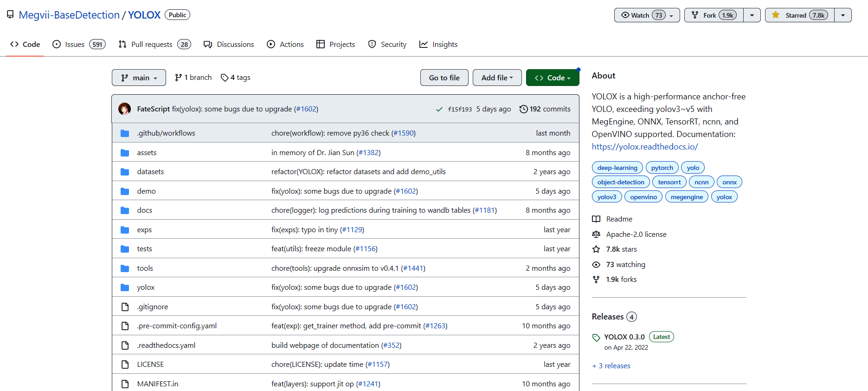Click the star icon beside 7.8k stars
The image size is (868, 391).
point(596,249)
